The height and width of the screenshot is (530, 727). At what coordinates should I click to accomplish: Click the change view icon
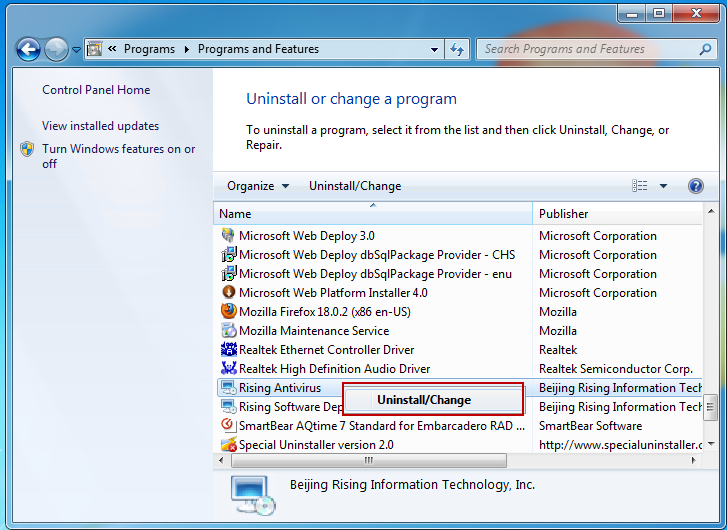click(x=640, y=186)
